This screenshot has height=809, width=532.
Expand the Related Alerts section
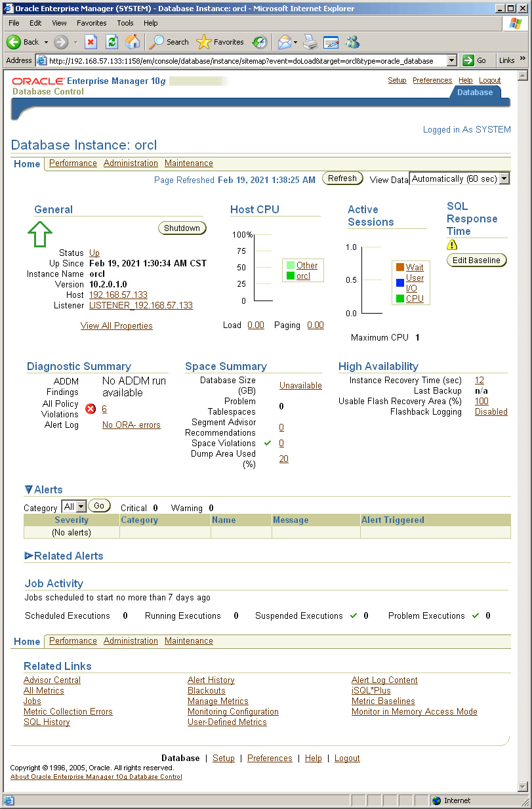29,556
